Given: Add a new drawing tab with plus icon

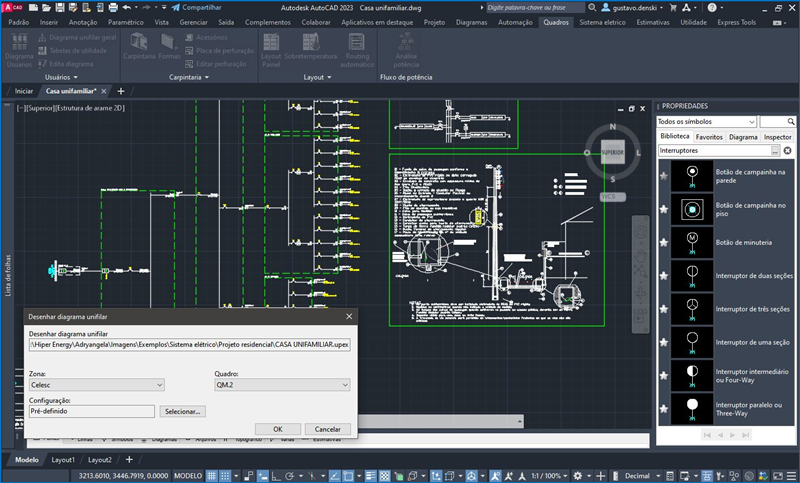Looking at the screenshot, I should [x=122, y=91].
